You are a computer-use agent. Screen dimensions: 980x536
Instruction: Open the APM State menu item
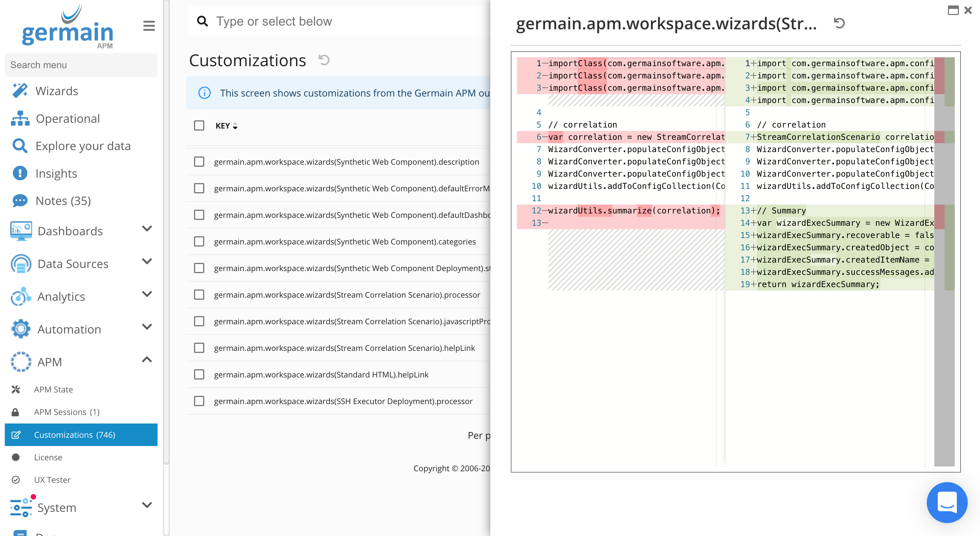53,389
